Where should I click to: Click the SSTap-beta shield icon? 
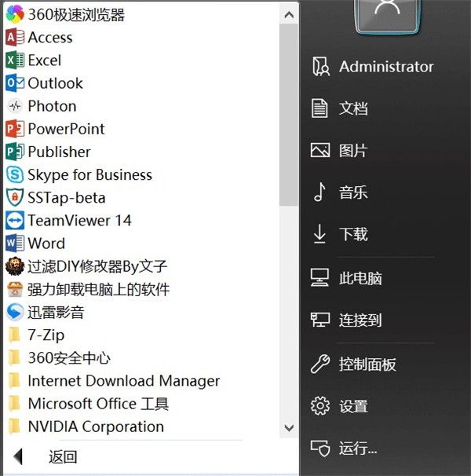tap(15, 197)
